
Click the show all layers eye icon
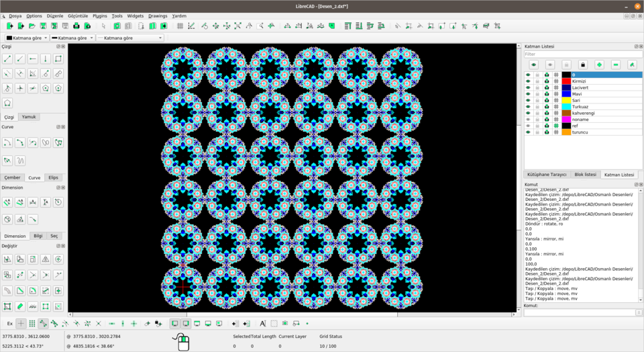pos(533,64)
